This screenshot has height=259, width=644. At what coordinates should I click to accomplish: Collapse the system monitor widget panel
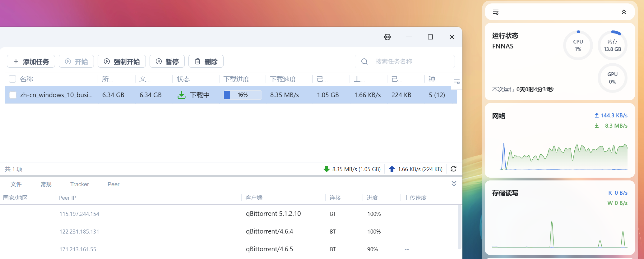click(x=623, y=12)
